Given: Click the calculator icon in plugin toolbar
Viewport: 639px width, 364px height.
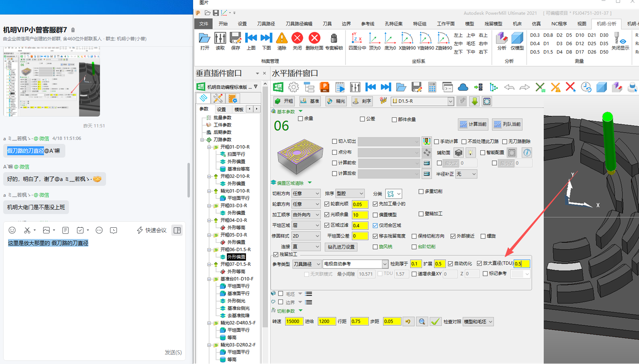Looking at the screenshot, I should pos(432,87).
